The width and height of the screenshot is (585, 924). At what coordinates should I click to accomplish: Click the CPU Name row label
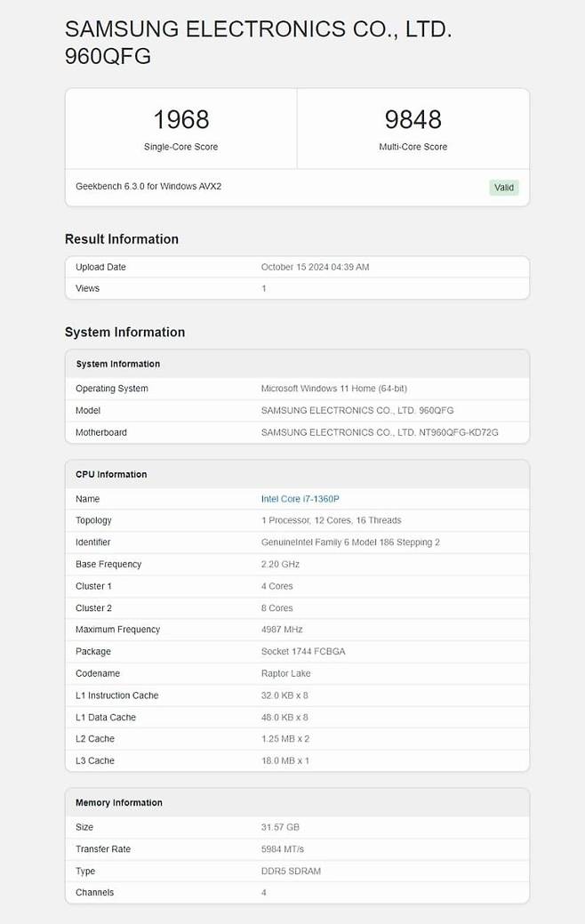point(87,499)
